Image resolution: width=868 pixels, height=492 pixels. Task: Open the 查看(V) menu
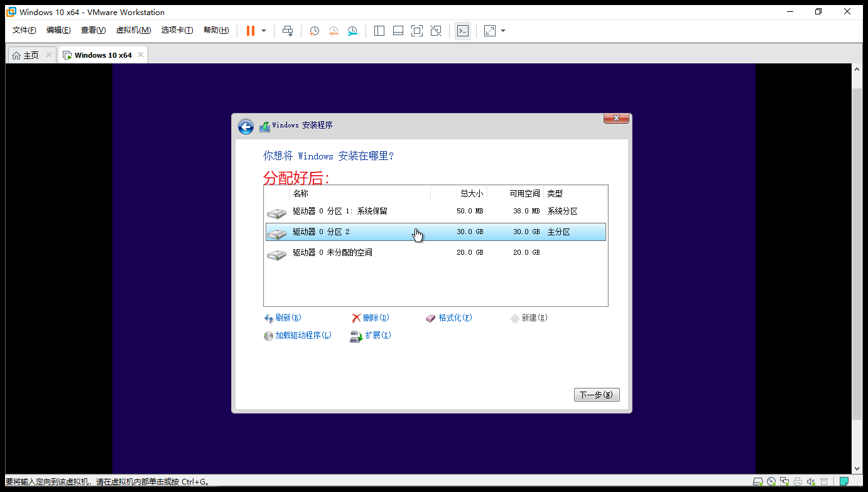tap(94, 30)
